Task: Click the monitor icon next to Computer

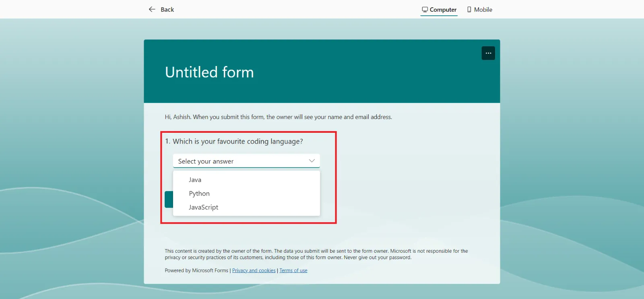Action: (x=424, y=9)
